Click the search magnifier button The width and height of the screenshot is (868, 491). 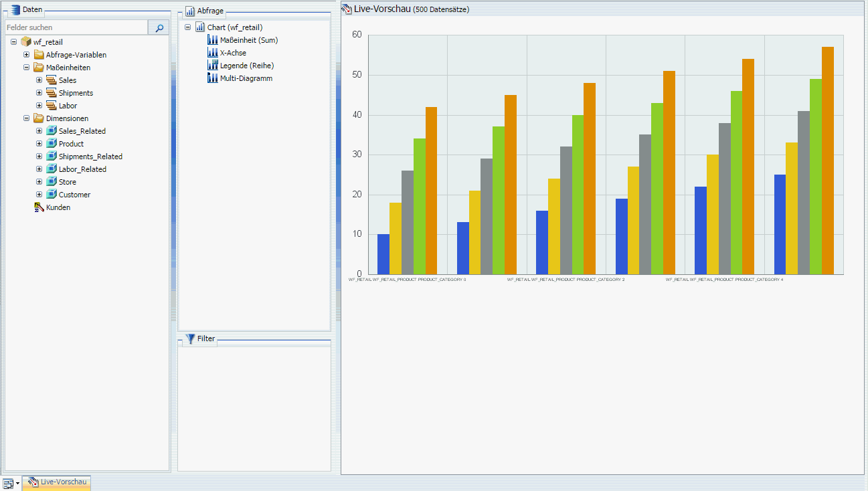coord(159,27)
